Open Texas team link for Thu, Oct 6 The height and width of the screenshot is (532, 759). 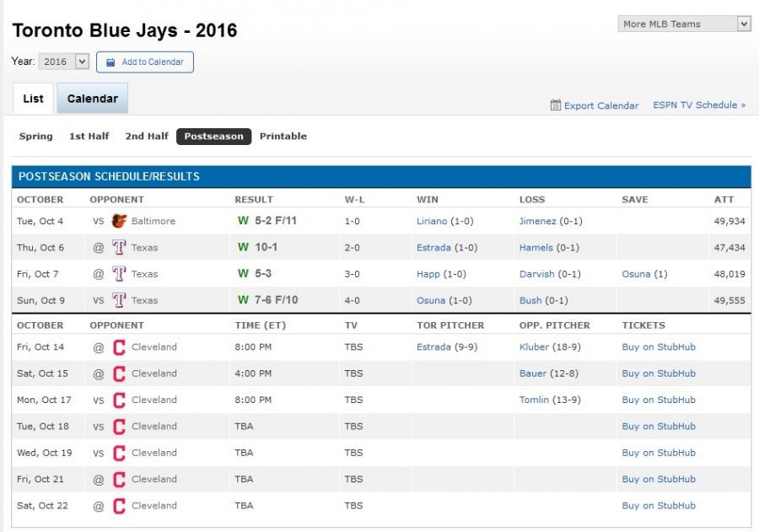click(145, 247)
